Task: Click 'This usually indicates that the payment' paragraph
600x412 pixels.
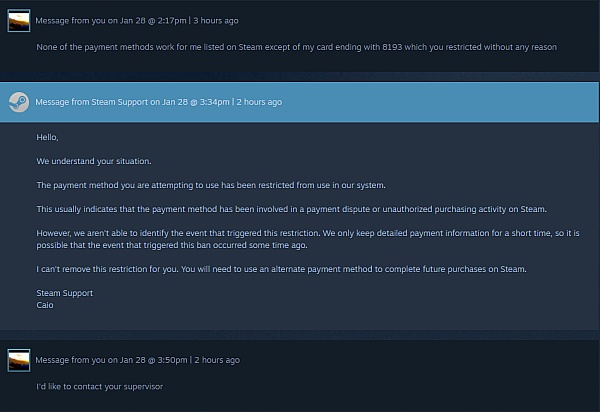Action: [x=292, y=209]
